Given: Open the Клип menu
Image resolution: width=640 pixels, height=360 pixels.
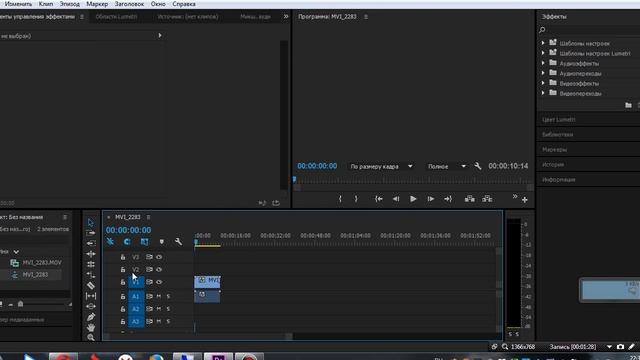Looking at the screenshot, I should pyautogui.click(x=46, y=4).
